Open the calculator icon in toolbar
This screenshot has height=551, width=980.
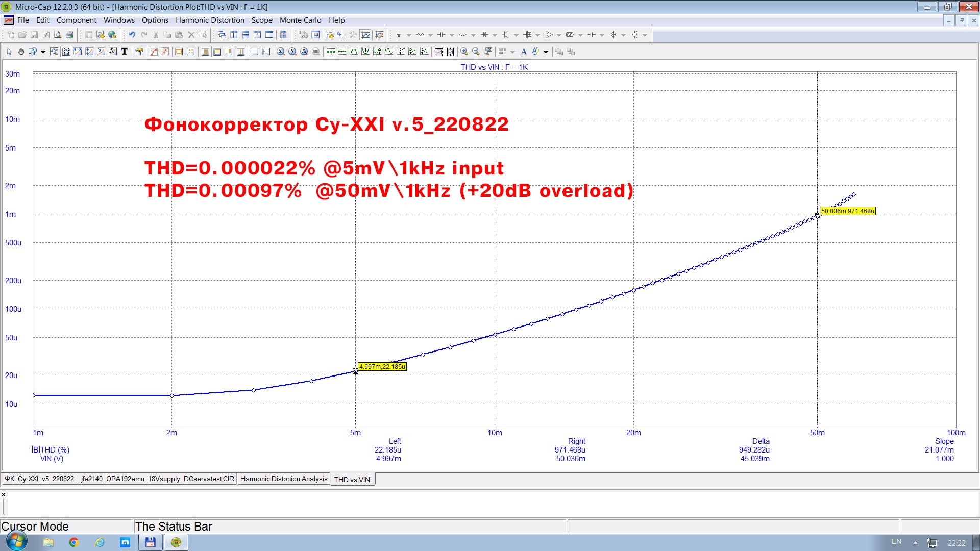tap(283, 35)
